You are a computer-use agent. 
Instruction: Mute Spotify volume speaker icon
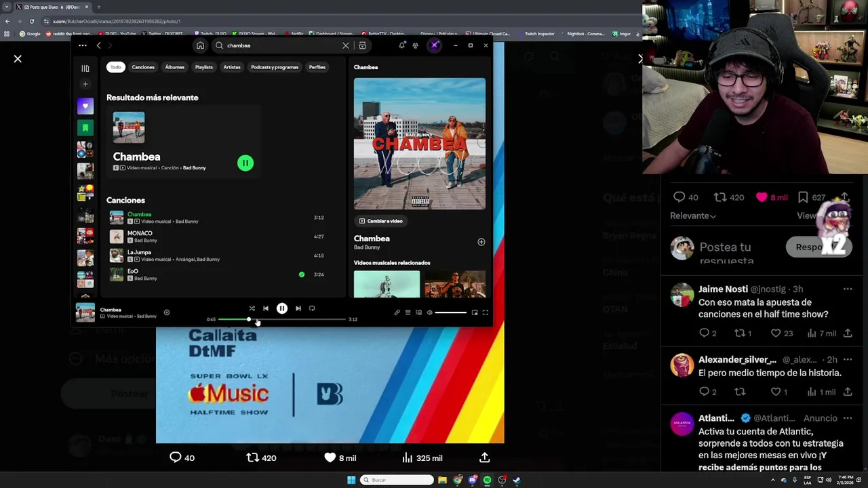click(x=429, y=312)
